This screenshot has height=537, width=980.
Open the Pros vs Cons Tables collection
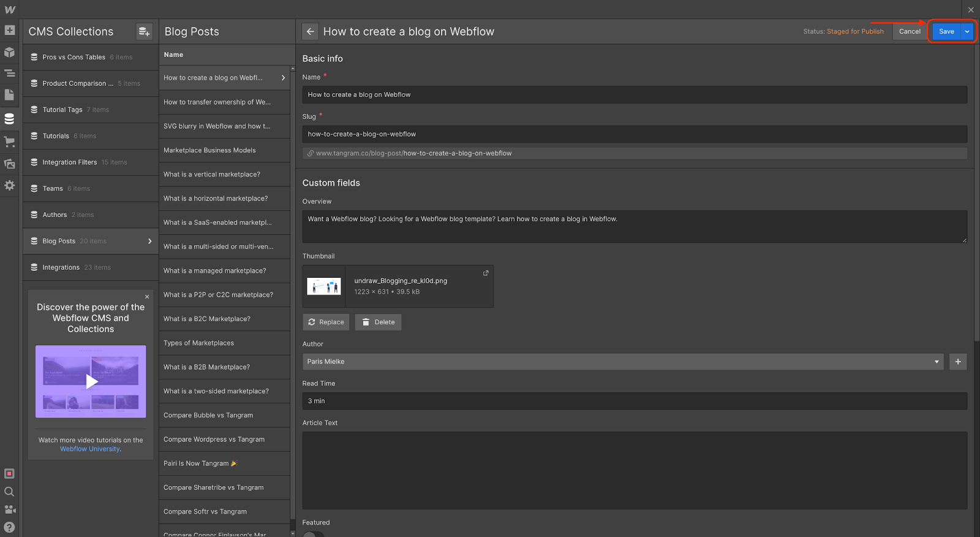(91, 57)
